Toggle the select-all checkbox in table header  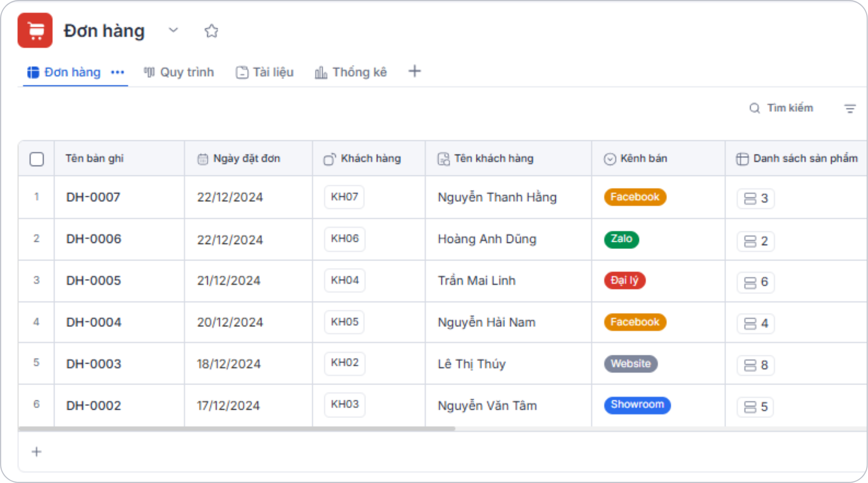37,159
